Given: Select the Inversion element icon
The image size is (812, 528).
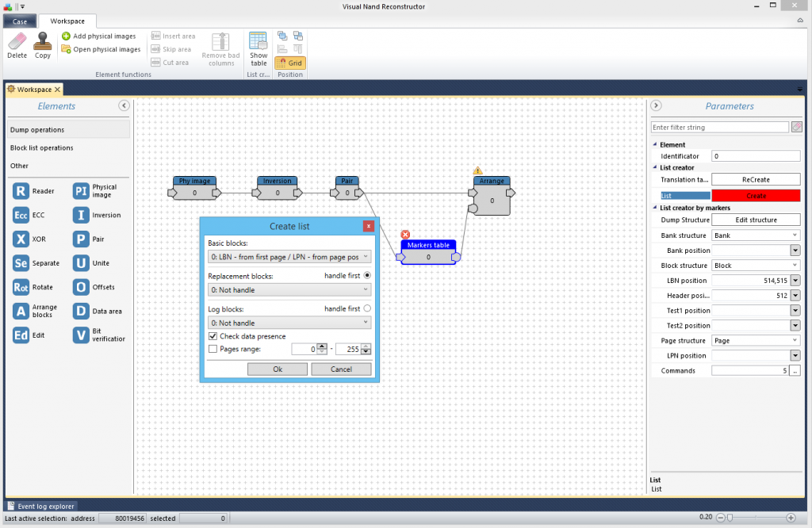Looking at the screenshot, I should (81, 215).
